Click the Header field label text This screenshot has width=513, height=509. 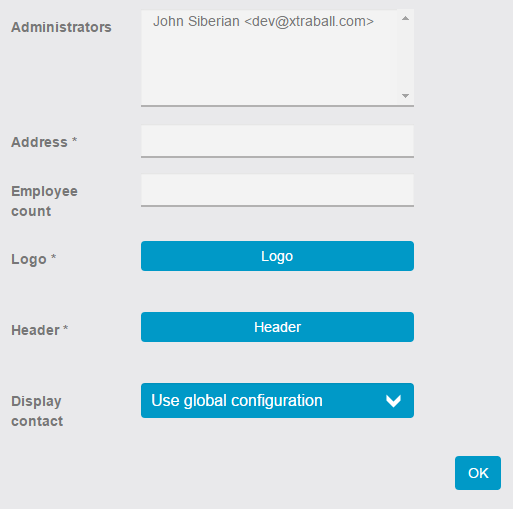[35, 330]
